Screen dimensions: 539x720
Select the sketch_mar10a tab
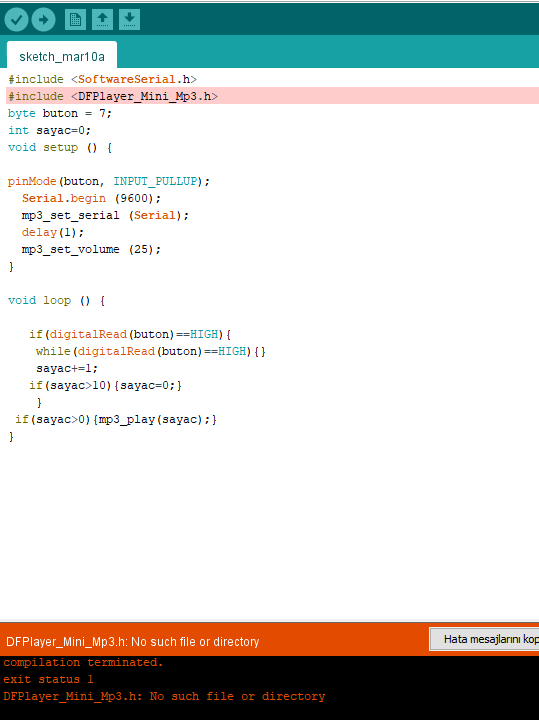(x=62, y=56)
